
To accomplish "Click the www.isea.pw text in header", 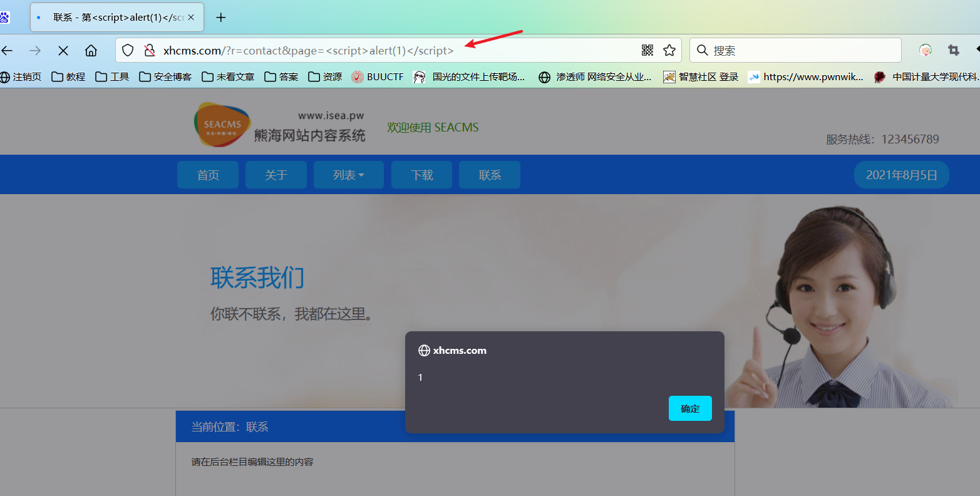I will 331,116.
